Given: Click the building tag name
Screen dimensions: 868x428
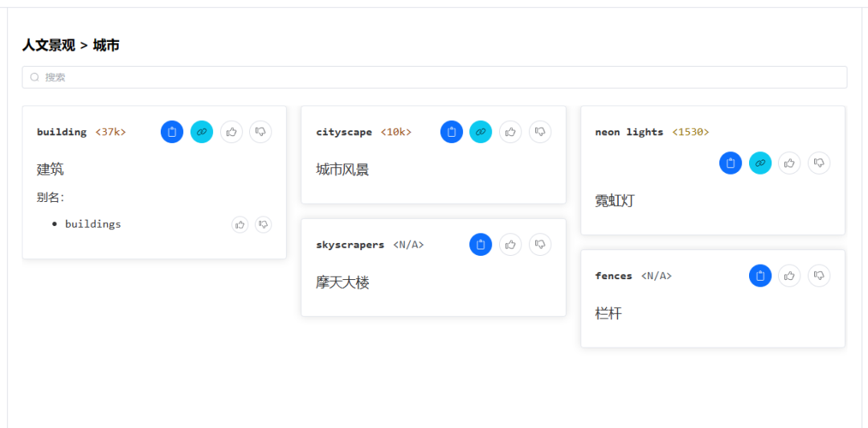Looking at the screenshot, I should click(61, 132).
